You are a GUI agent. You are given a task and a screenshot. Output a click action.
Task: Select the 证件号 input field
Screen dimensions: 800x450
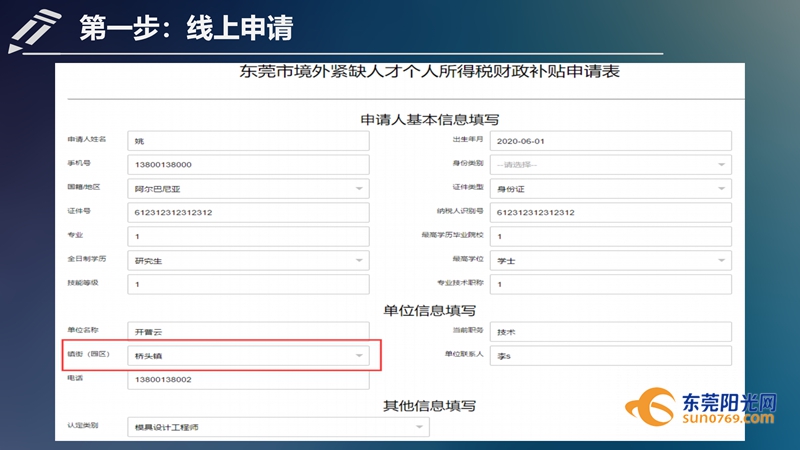tap(248, 213)
